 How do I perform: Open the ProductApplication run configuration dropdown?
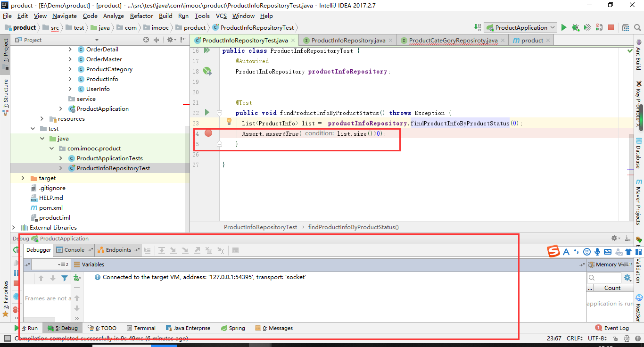(520, 27)
